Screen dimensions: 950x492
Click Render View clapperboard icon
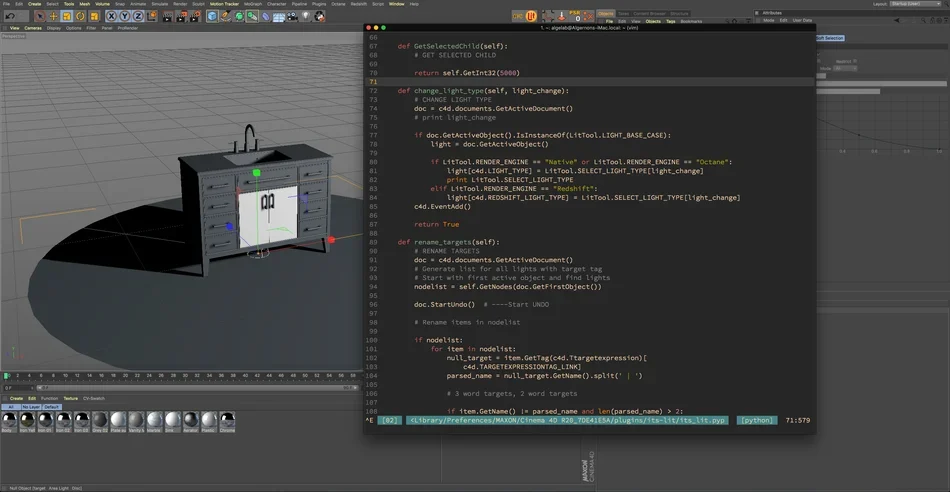pyautogui.click(x=168, y=16)
